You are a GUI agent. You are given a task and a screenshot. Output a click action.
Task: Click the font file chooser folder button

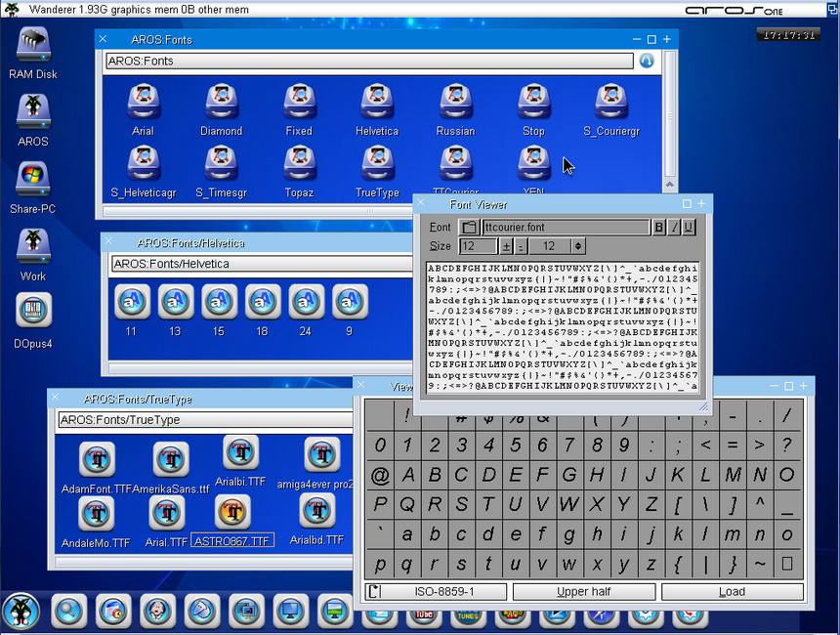pyautogui.click(x=469, y=228)
